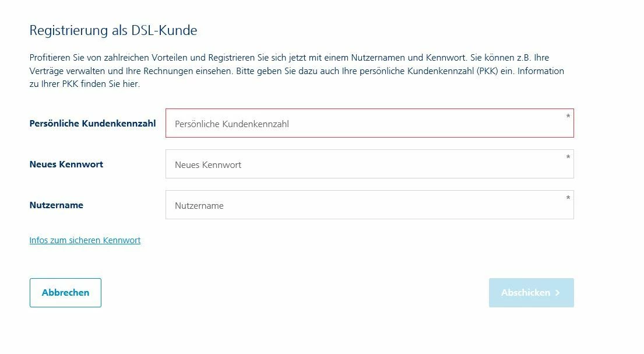Focus the Neues Kennwort text field
Screen dimensions: 644x354
[369, 164]
